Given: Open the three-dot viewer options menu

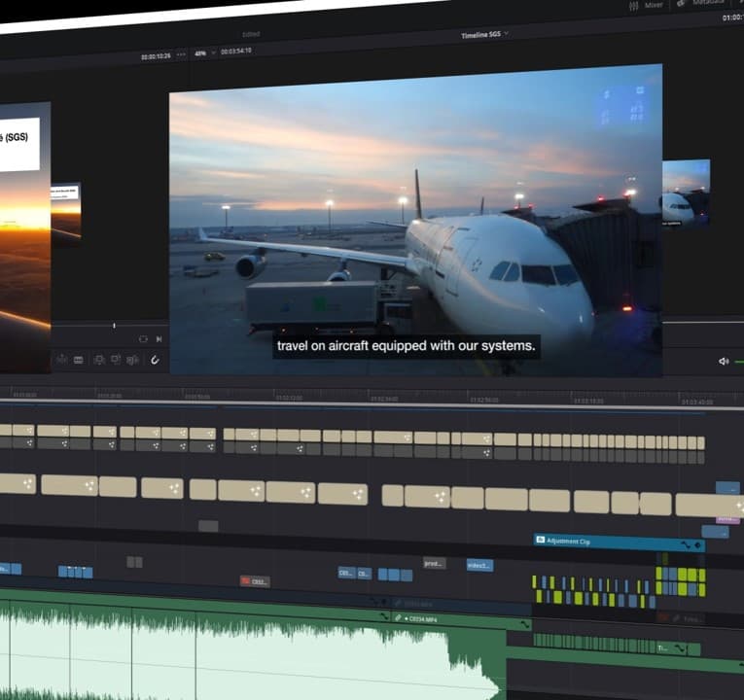Looking at the screenshot, I should coord(181,54).
